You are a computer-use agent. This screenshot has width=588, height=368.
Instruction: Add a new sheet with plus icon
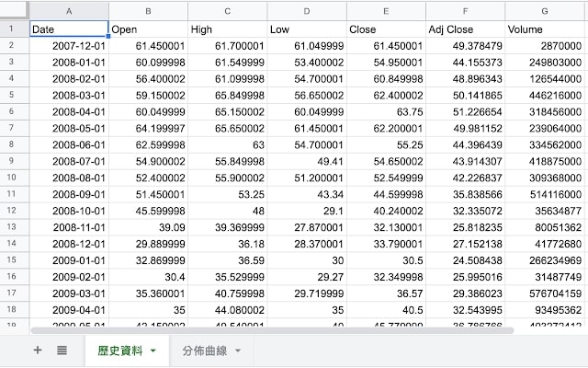(x=38, y=351)
